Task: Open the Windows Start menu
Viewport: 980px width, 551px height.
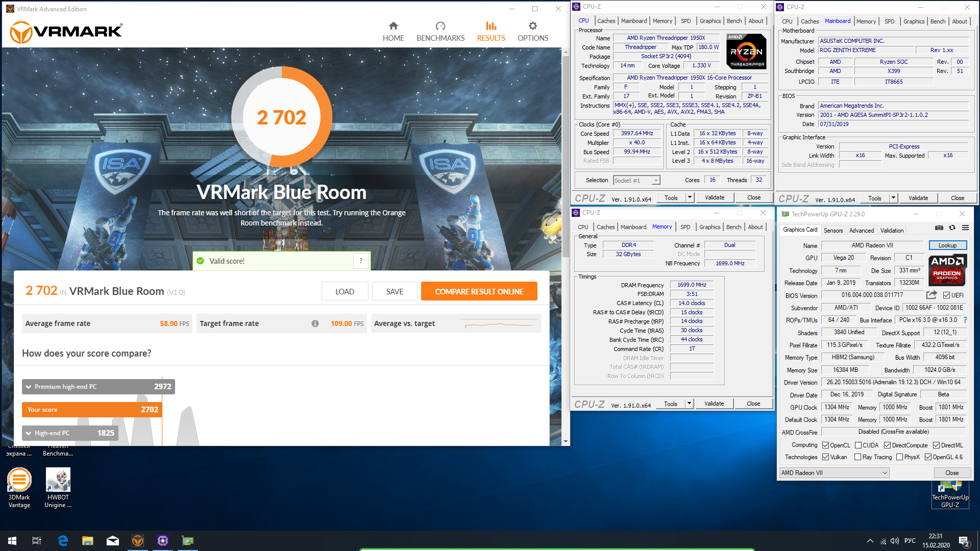Action: 12,541
